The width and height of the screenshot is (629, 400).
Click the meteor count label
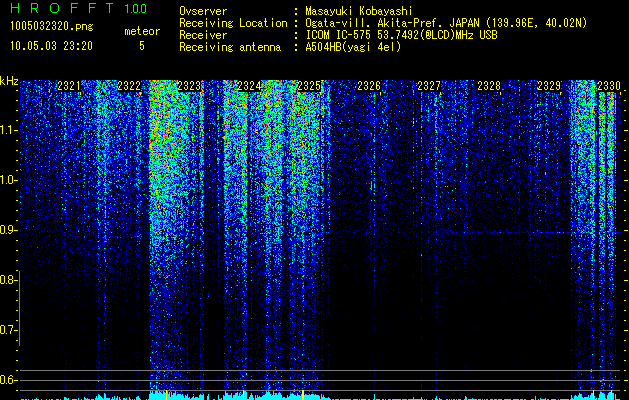point(142,31)
